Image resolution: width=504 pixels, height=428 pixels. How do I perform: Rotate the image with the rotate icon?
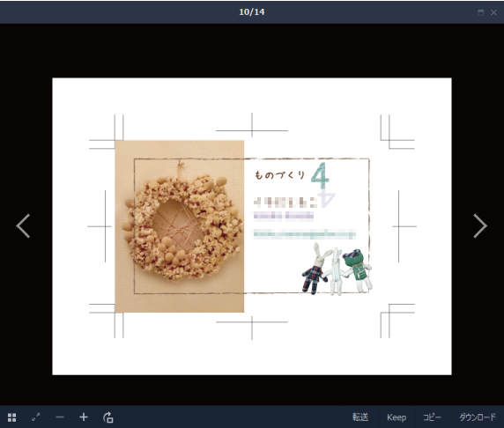click(x=108, y=417)
